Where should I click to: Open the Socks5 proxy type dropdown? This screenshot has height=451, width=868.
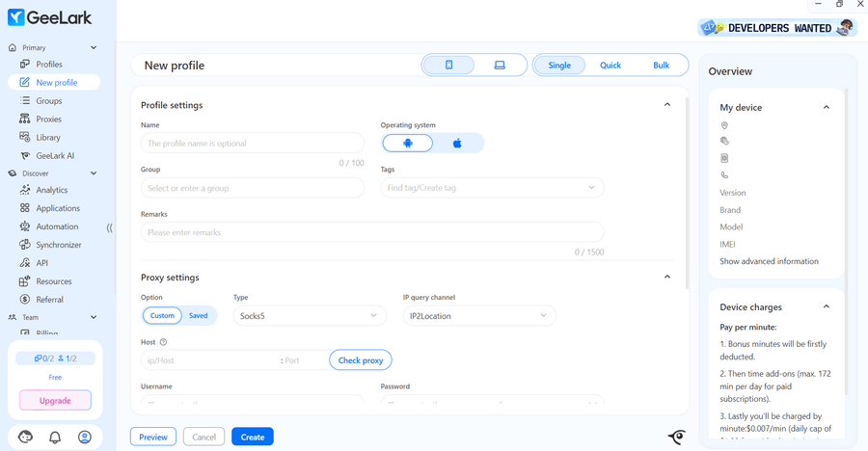click(x=310, y=316)
